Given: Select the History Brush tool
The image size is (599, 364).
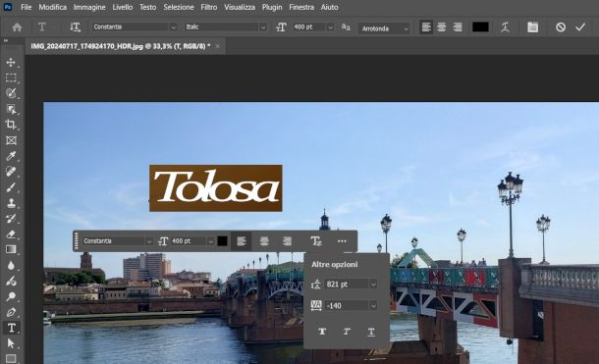Looking at the screenshot, I should [x=11, y=219].
